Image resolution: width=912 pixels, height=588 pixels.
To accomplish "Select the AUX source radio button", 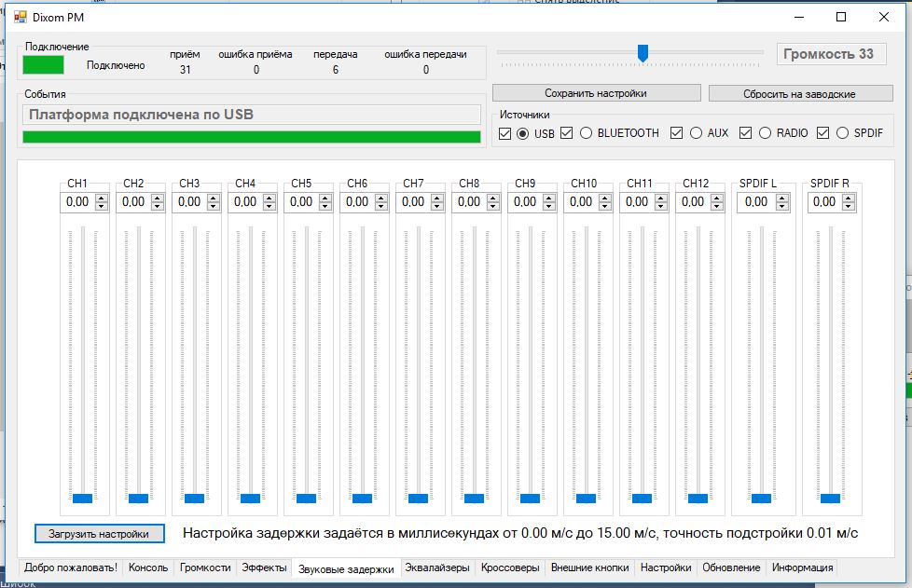I will 696,133.
